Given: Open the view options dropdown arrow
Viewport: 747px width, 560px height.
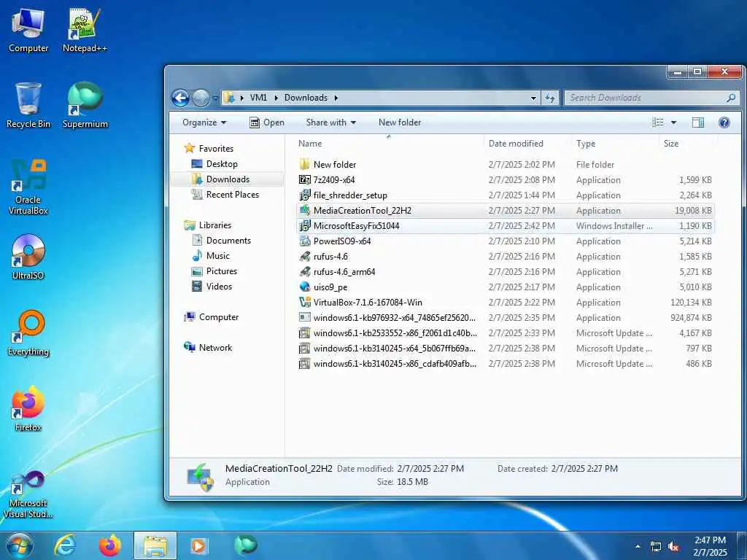Looking at the screenshot, I should 673,122.
